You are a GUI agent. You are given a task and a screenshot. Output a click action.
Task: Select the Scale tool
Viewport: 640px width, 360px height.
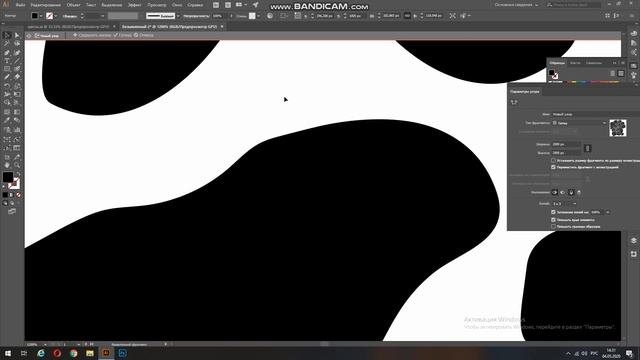(17, 86)
